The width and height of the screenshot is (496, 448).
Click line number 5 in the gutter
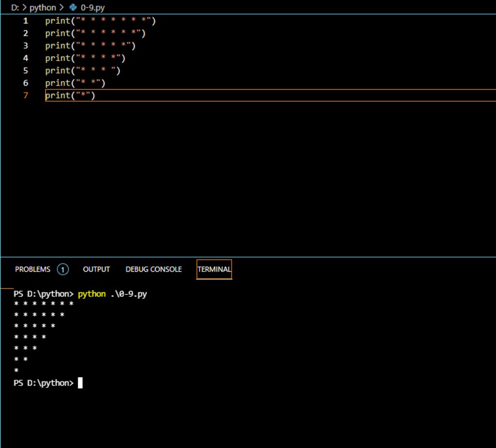(26, 71)
